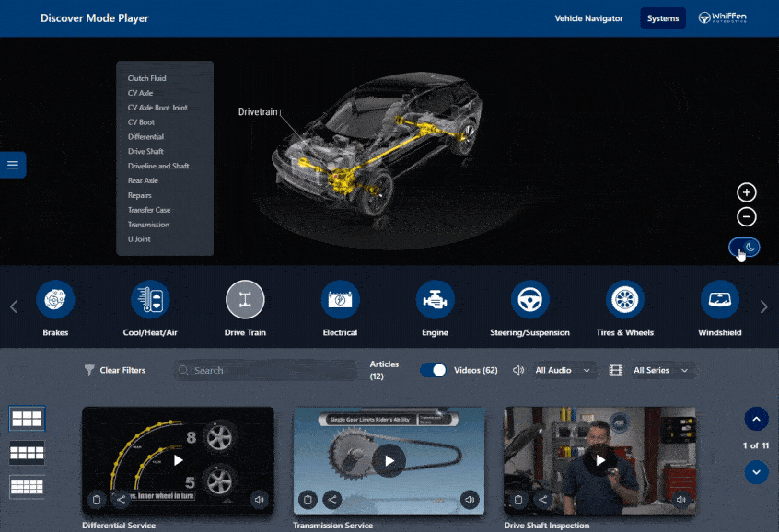Open the Vehicle Navigator tab
This screenshot has width=779, height=532.
coord(588,18)
